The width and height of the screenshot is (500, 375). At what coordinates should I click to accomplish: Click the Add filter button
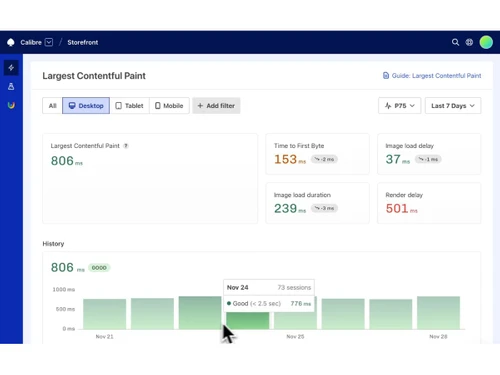[216, 106]
